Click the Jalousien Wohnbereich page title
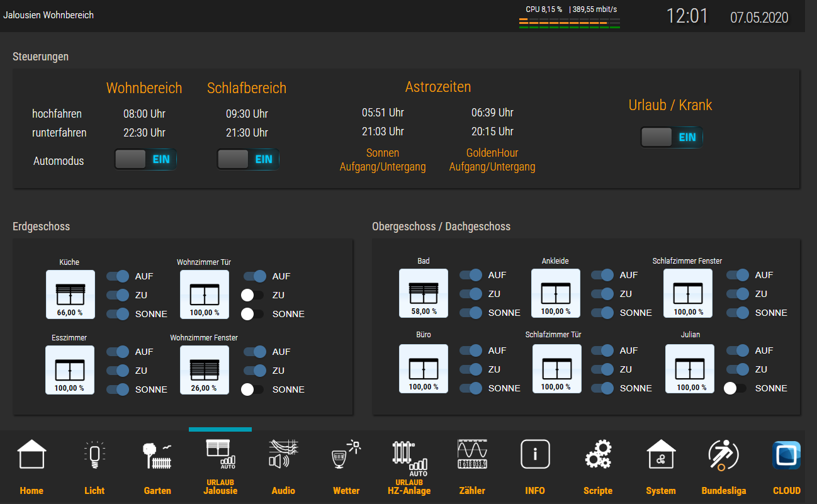The image size is (817, 504). tap(48, 14)
